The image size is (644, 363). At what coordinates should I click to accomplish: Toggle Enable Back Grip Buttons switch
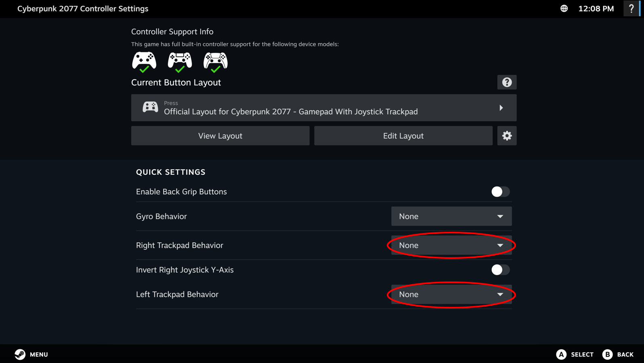pos(500,191)
